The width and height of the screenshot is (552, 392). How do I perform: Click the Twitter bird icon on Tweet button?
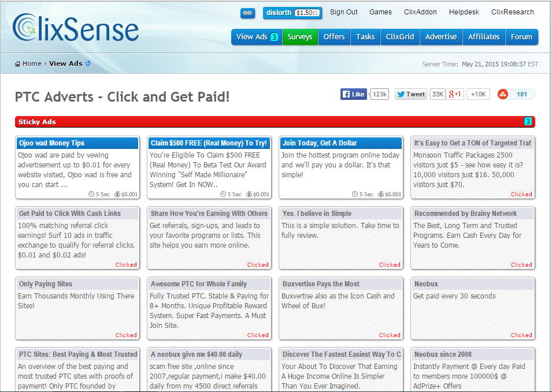(x=401, y=94)
